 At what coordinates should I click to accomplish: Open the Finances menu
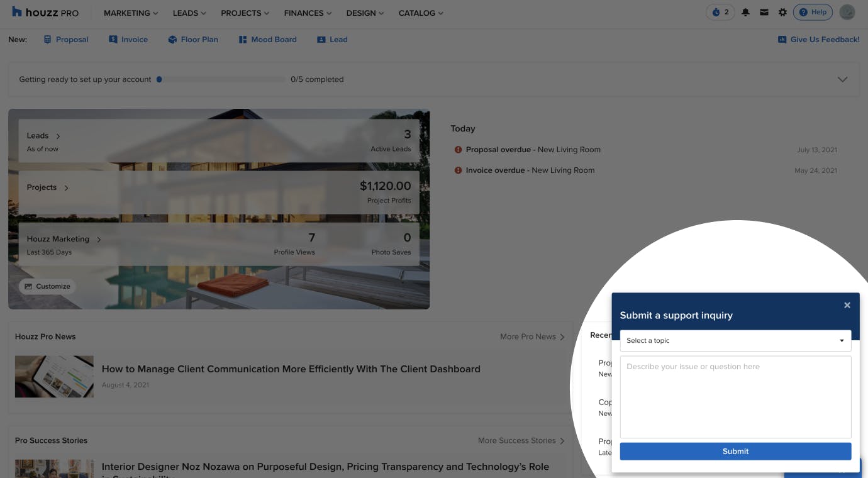pos(308,13)
